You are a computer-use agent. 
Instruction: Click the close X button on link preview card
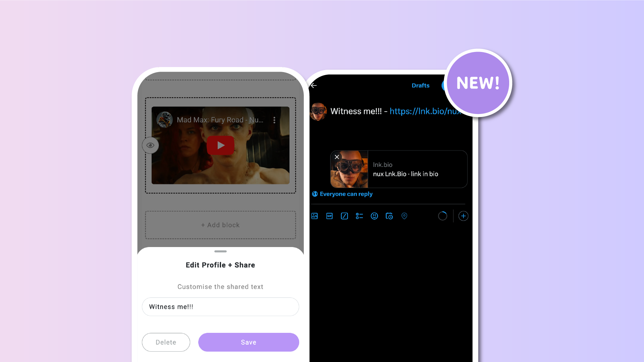pos(337,157)
